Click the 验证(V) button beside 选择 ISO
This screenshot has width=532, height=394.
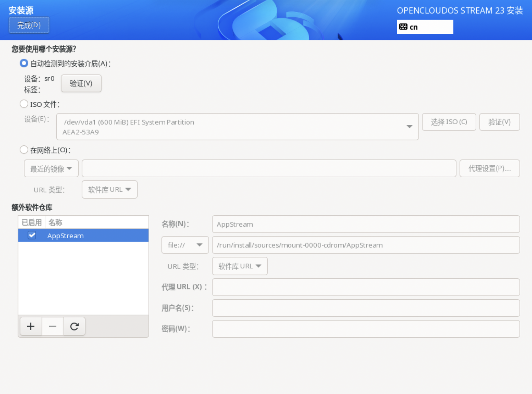pyautogui.click(x=499, y=122)
